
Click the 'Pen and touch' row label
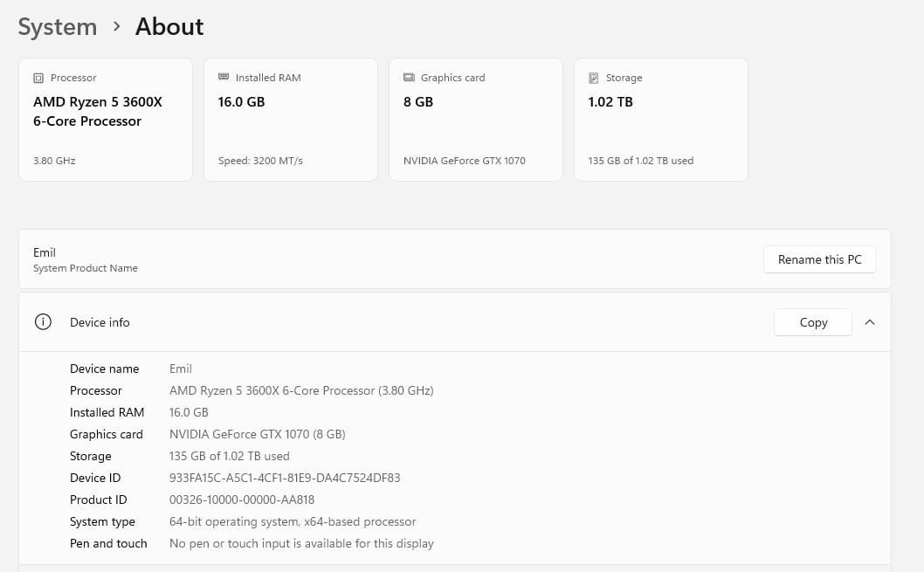(x=107, y=543)
